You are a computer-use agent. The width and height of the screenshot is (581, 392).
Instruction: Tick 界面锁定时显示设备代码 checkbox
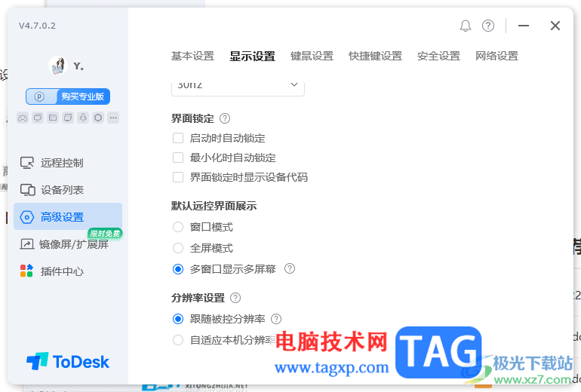point(178,177)
